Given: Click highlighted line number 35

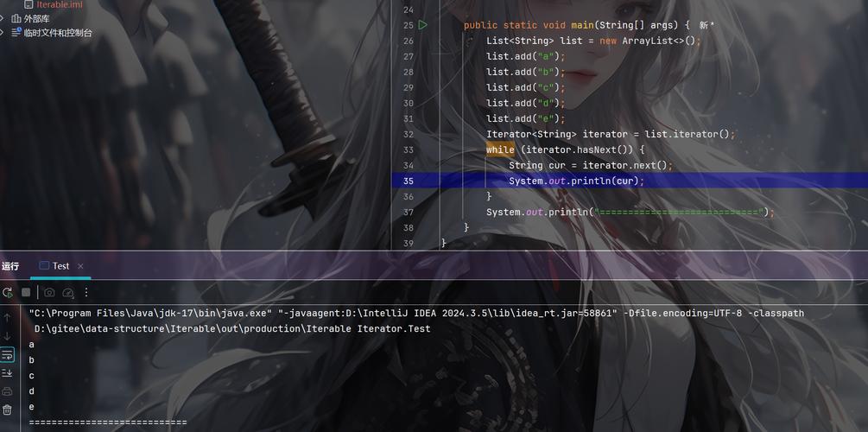Looking at the screenshot, I should [409, 181].
